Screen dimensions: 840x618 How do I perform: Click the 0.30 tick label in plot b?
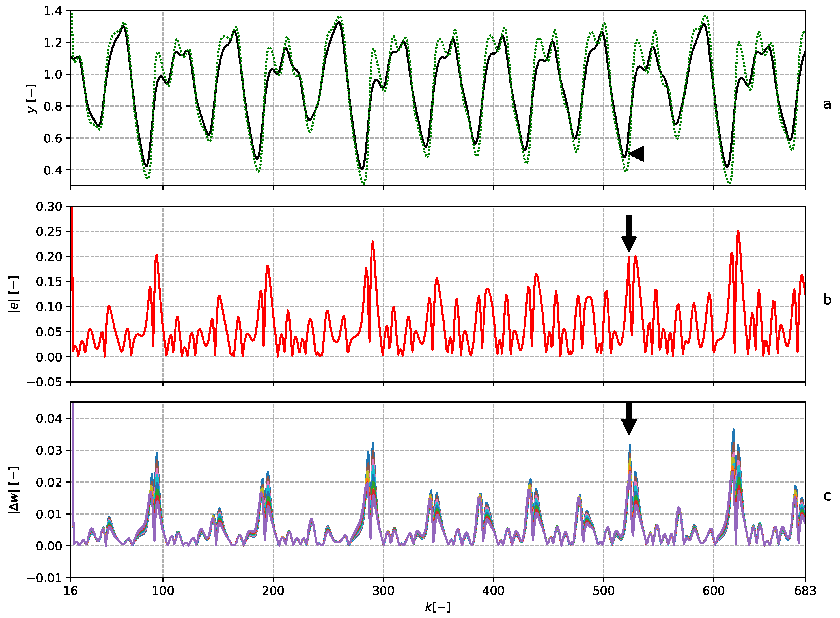[49, 206]
